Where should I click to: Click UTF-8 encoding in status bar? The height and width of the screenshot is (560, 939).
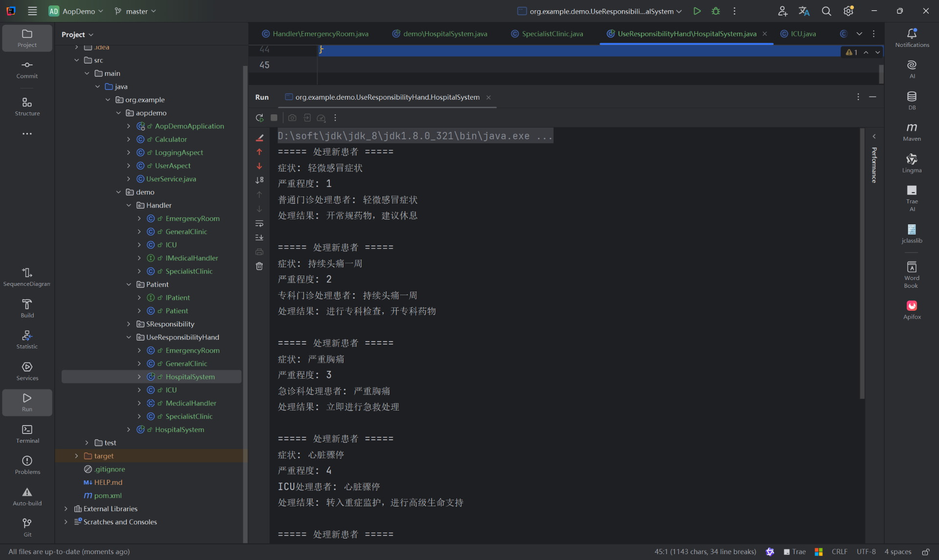coord(866,552)
